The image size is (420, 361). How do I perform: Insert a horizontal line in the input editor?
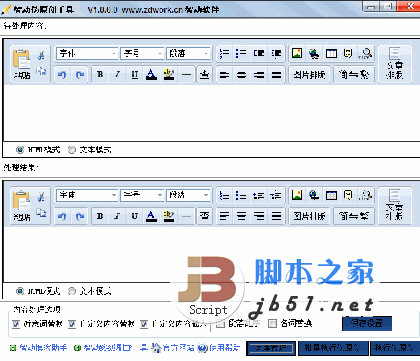coord(187,74)
